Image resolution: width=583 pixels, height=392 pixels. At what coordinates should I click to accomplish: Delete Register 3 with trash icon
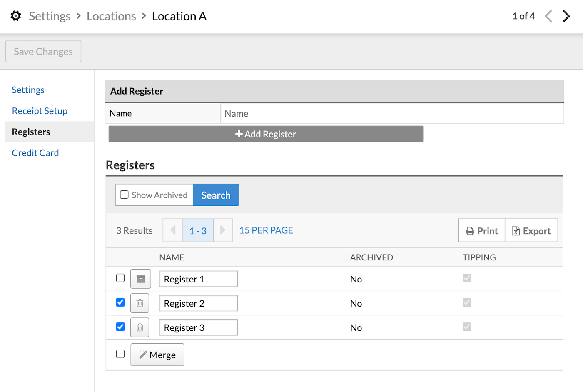140,327
